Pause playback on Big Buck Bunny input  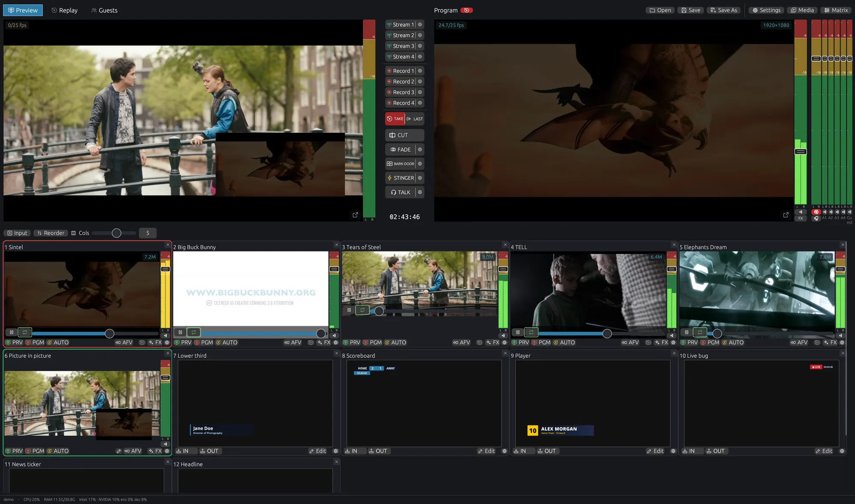[x=180, y=332]
